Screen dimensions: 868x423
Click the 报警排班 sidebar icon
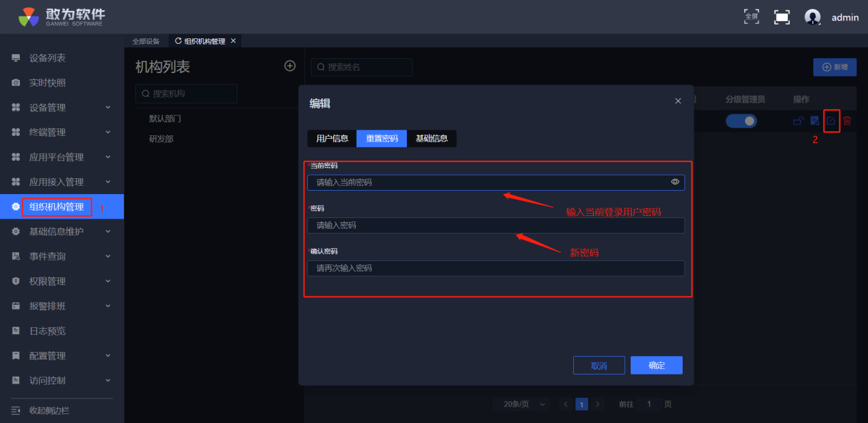pos(16,306)
